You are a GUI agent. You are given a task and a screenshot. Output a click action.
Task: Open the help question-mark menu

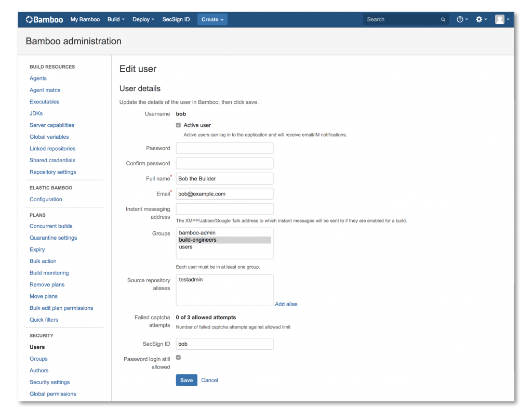point(460,19)
